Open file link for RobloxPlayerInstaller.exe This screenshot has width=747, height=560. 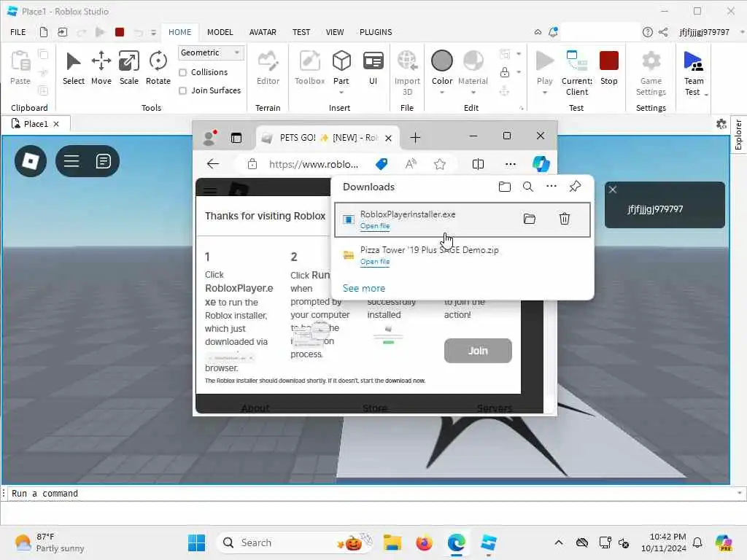375,226
